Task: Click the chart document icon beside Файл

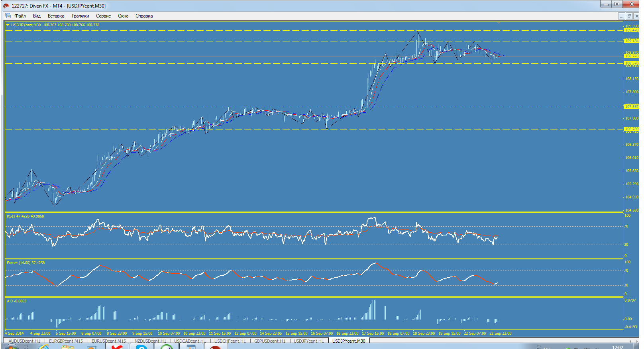Action: click(x=8, y=16)
